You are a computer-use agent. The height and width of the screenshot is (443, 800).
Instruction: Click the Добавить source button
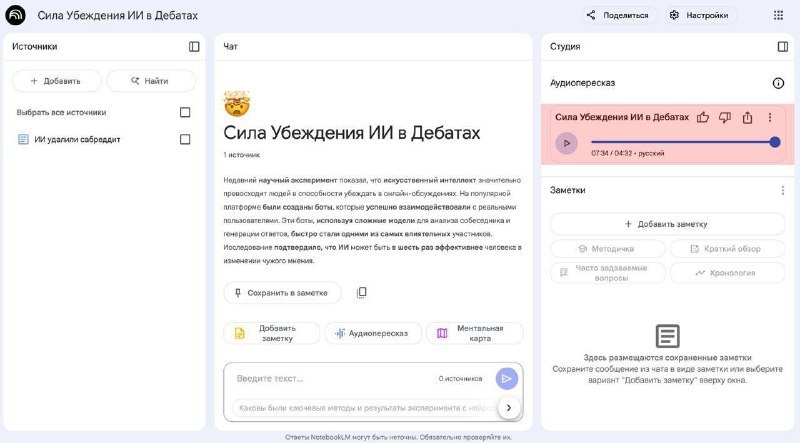click(57, 81)
